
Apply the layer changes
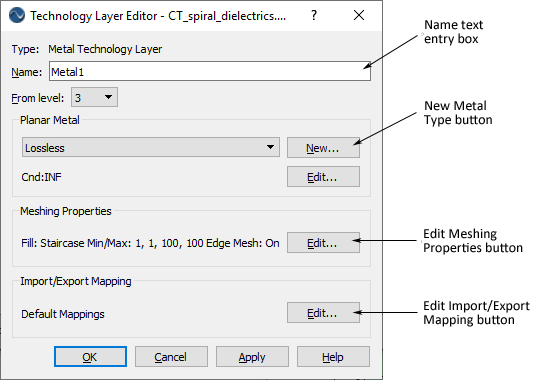coord(252,357)
